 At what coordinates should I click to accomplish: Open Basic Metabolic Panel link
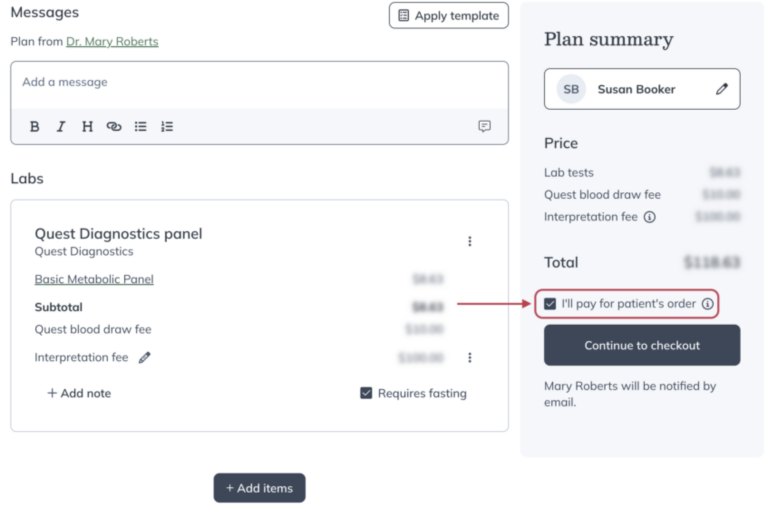click(x=94, y=280)
